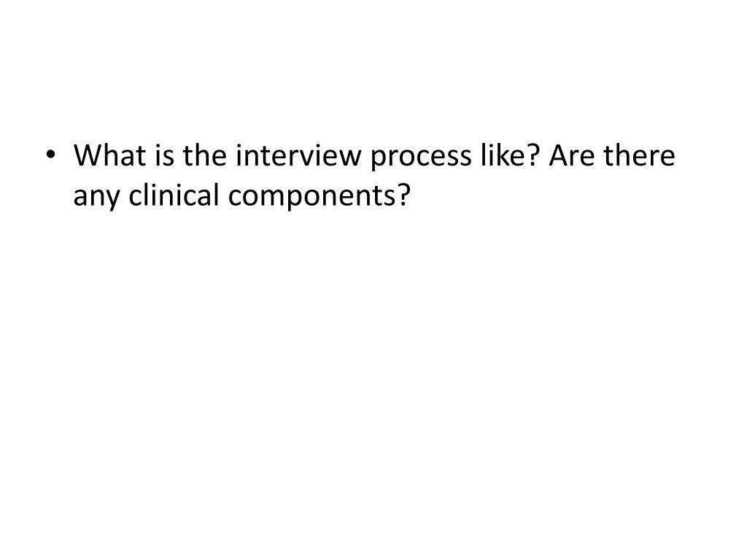Click the question mark after "like"
This screenshot has width=747, height=560.
click(x=532, y=155)
